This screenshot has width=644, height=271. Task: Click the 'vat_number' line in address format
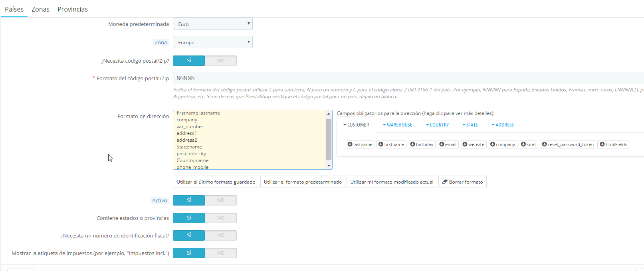point(190,127)
